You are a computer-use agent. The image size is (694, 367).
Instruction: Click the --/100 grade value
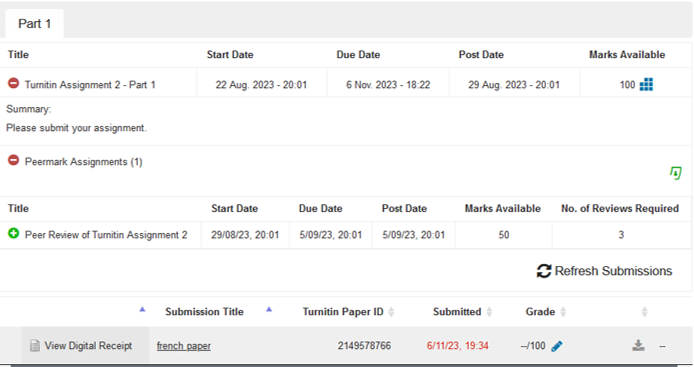coord(533,346)
